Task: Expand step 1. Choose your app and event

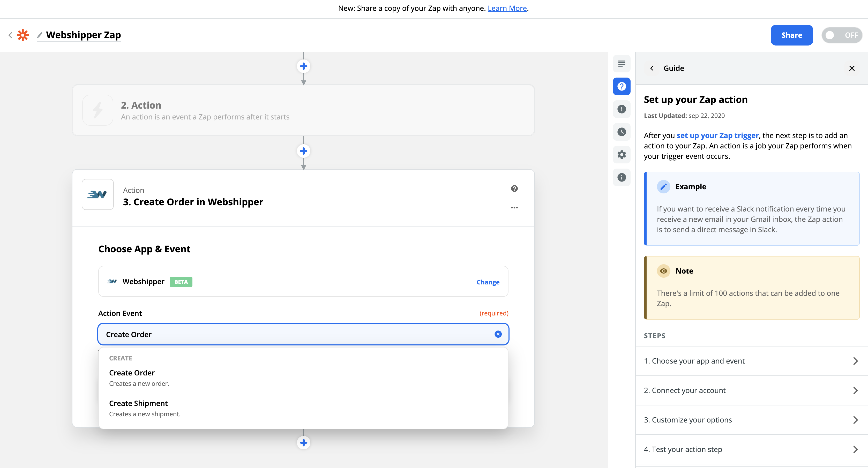Action: point(751,361)
